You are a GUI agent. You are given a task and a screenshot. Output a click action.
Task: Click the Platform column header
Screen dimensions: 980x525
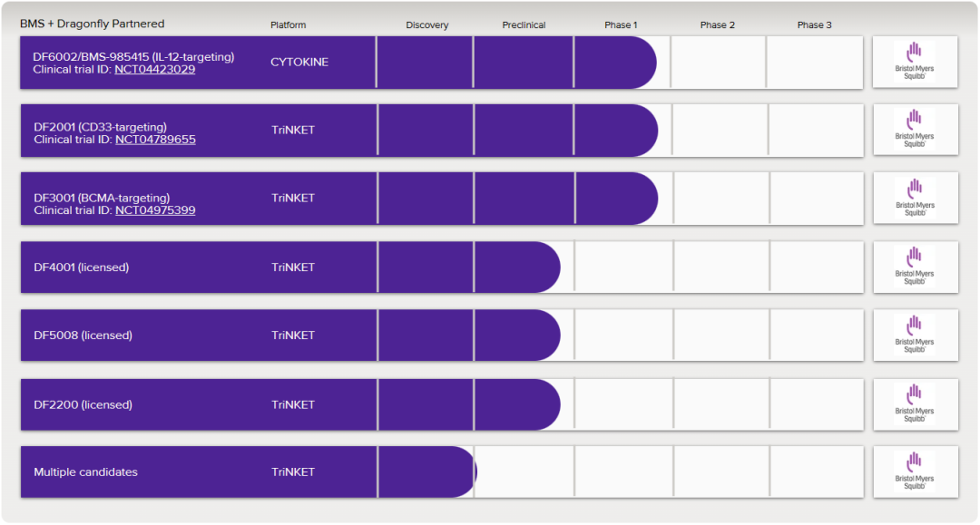[x=289, y=25]
